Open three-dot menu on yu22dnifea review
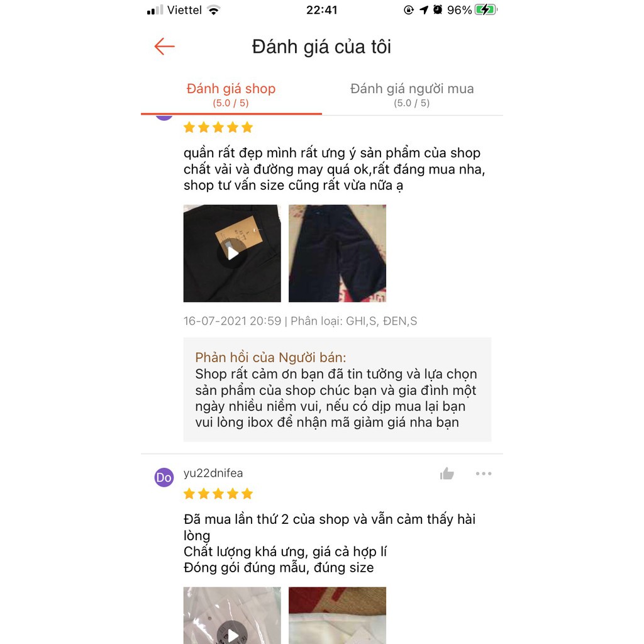This screenshot has height=644, width=644. click(484, 474)
